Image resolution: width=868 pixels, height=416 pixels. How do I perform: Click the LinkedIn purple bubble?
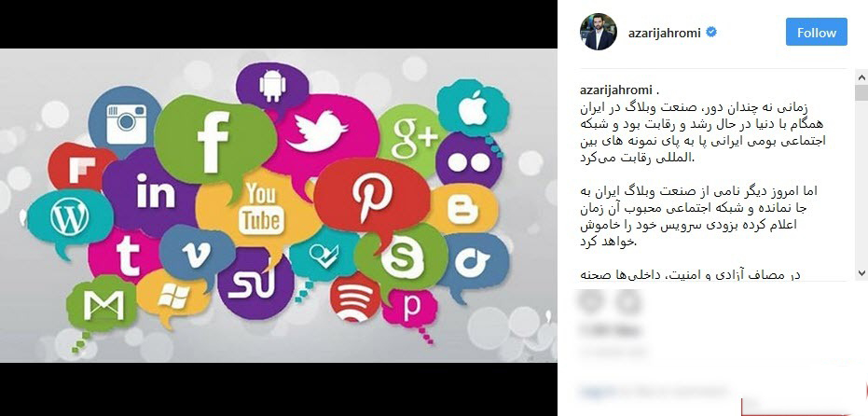pyautogui.click(x=154, y=191)
